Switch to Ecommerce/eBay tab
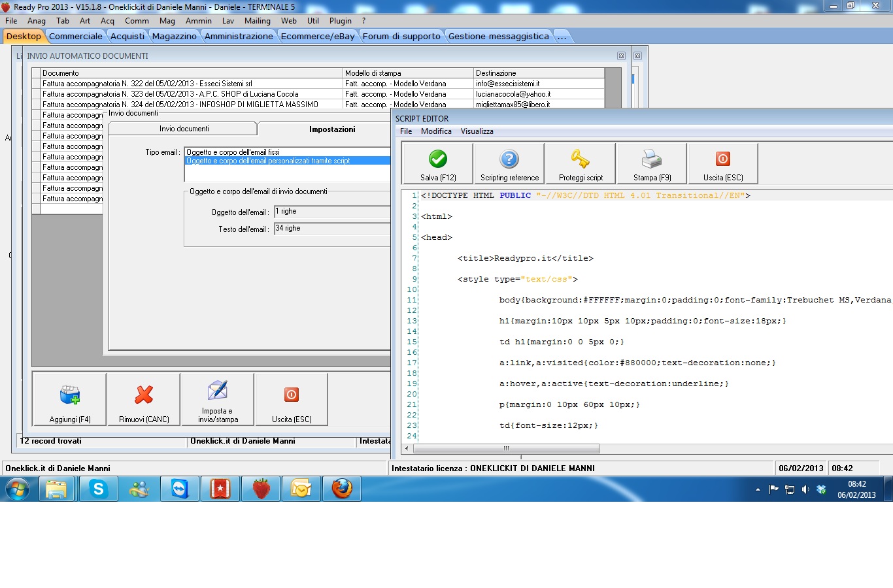The height and width of the screenshot is (588, 893). 318,36
